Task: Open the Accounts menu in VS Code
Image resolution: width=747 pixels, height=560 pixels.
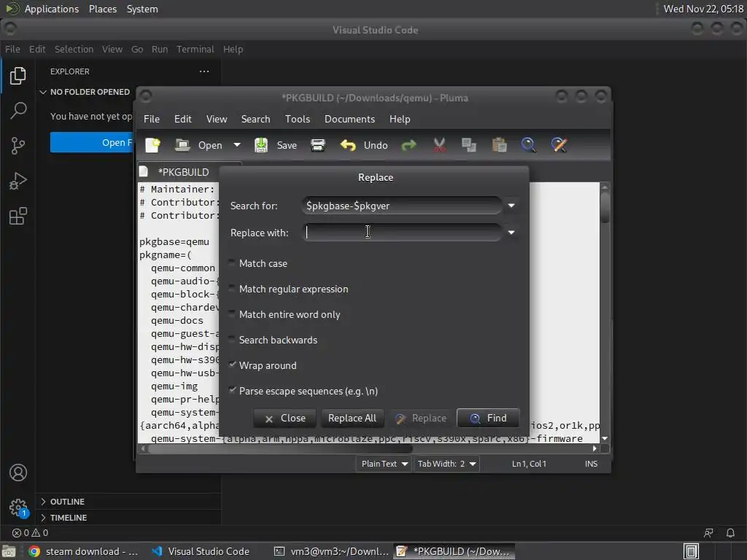Action: coord(18,472)
